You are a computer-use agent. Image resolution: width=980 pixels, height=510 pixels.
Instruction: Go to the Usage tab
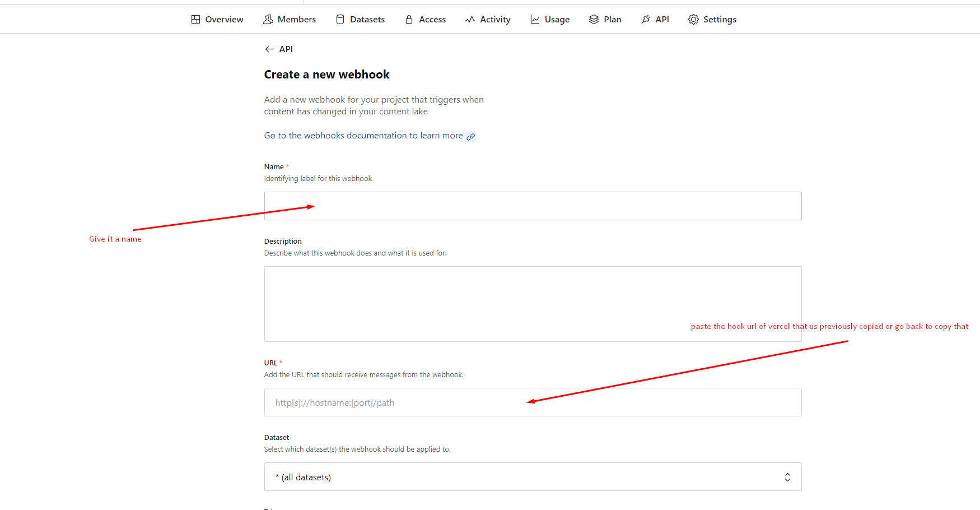coord(557,20)
